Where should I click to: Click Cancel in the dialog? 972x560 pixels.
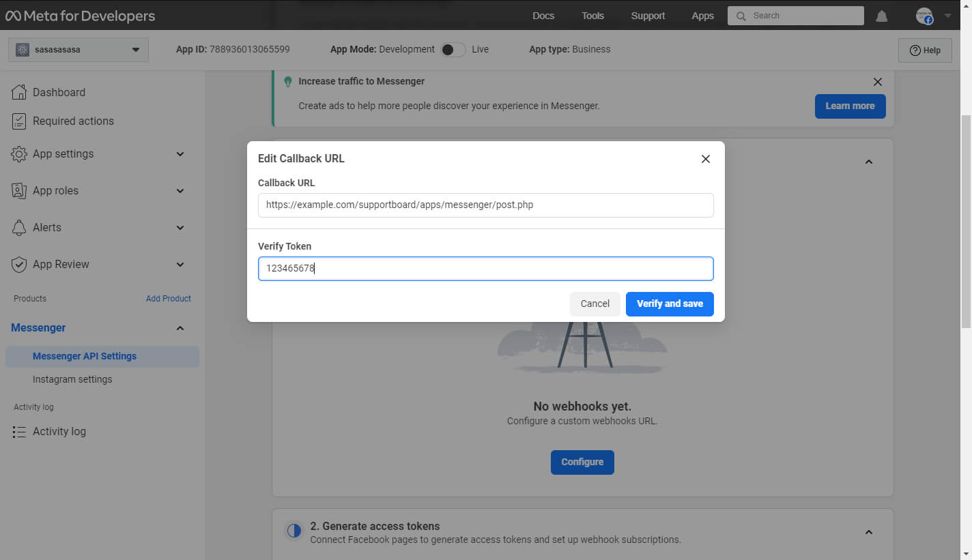pyautogui.click(x=595, y=304)
